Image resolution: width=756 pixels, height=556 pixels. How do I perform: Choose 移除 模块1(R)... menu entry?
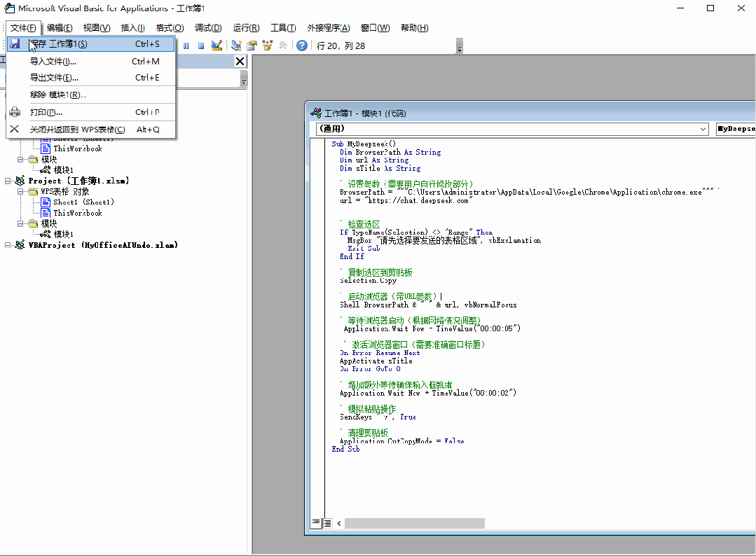tap(90, 95)
